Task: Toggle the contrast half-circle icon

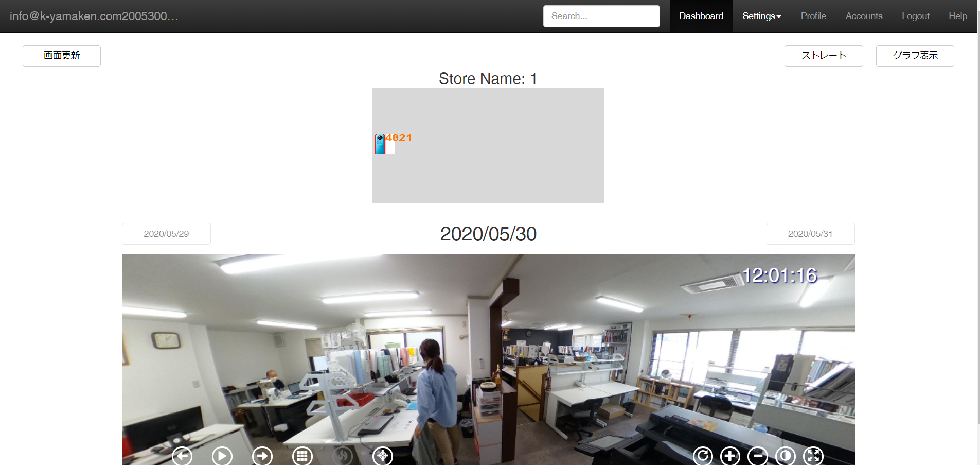Action: click(x=786, y=456)
